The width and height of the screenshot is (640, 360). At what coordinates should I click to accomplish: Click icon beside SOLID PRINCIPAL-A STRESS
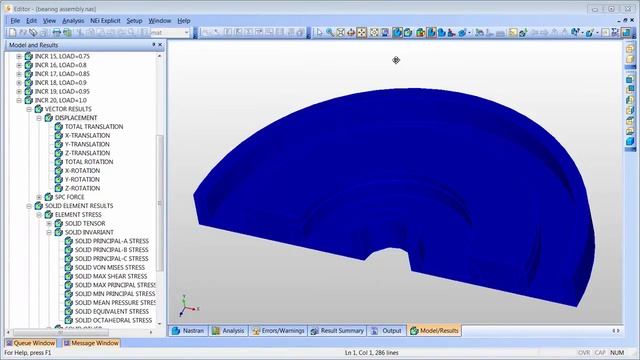tap(69, 241)
